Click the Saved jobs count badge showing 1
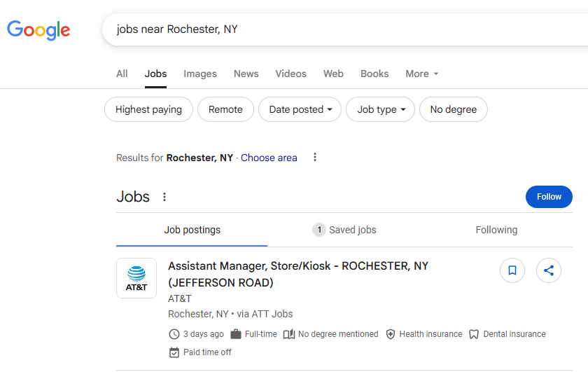This screenshot has width=588, height=372. click(319, 230)
